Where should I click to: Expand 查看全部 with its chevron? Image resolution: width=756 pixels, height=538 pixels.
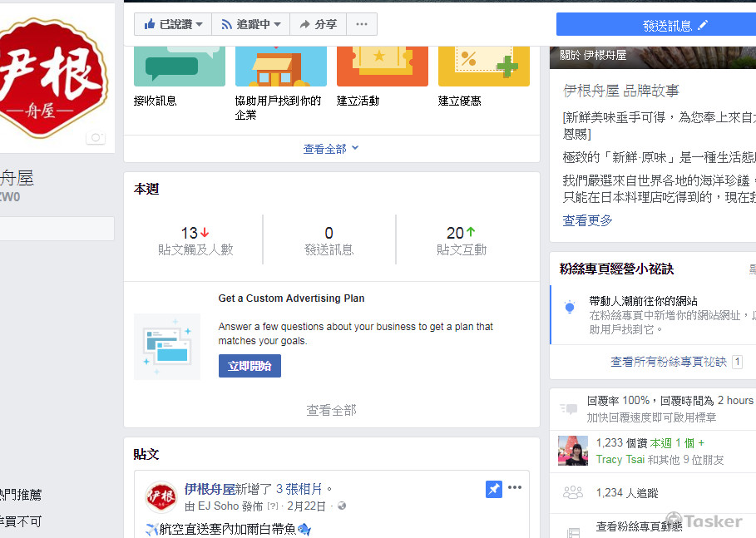[331, 146]
